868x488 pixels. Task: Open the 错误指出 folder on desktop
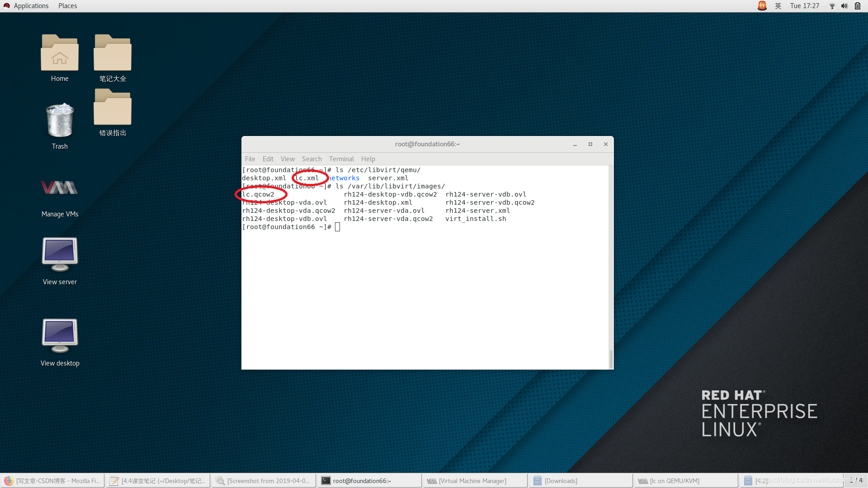(113, 112)
